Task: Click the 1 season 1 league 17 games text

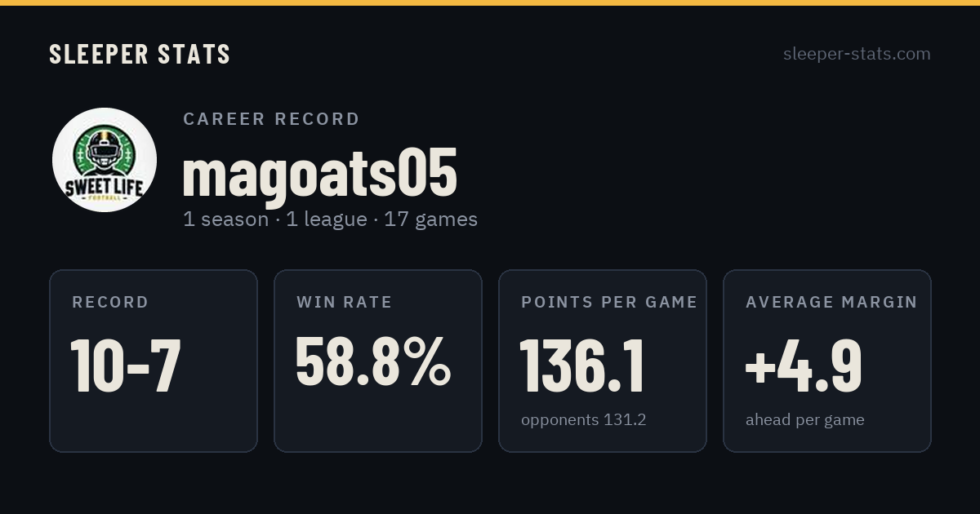Action: [x=330, y=219]
